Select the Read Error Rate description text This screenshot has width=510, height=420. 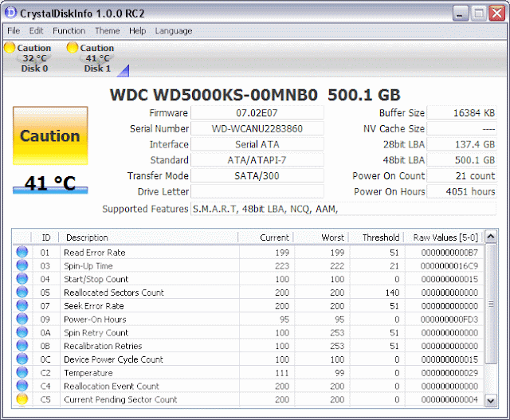(x=95, y=253)
